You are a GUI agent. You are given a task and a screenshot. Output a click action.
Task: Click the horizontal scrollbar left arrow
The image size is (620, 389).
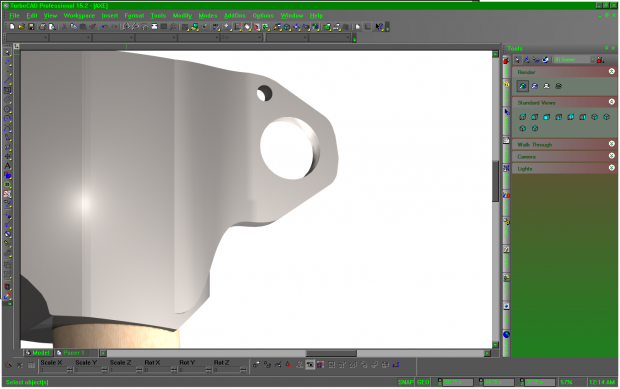(x=103, y=353)
